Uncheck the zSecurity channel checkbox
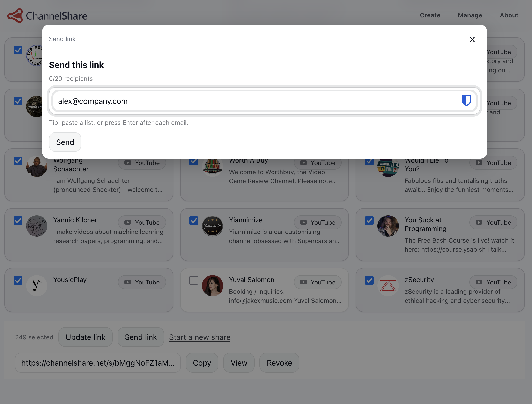 (369, 280)
